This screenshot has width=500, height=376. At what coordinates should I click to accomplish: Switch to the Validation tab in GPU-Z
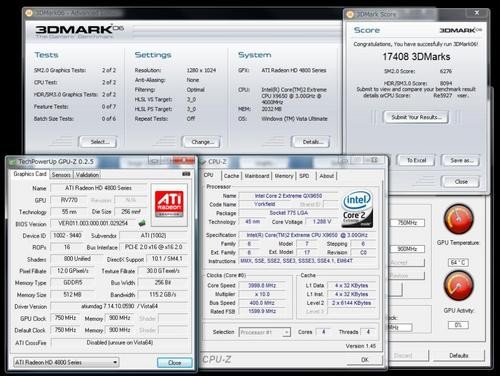pyautogui.click(x=87, y=175)
